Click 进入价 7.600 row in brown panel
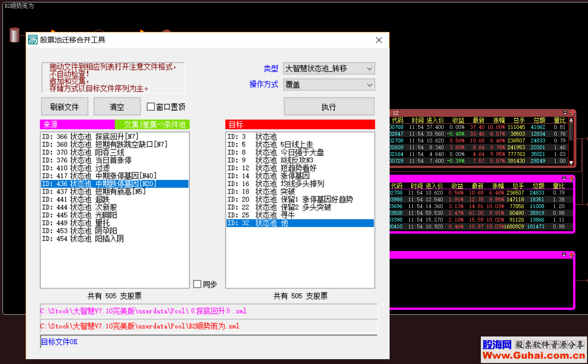Image resolution: width=588 pixels, height=364 pixels. pyautogui.click(x=479, y=161)
